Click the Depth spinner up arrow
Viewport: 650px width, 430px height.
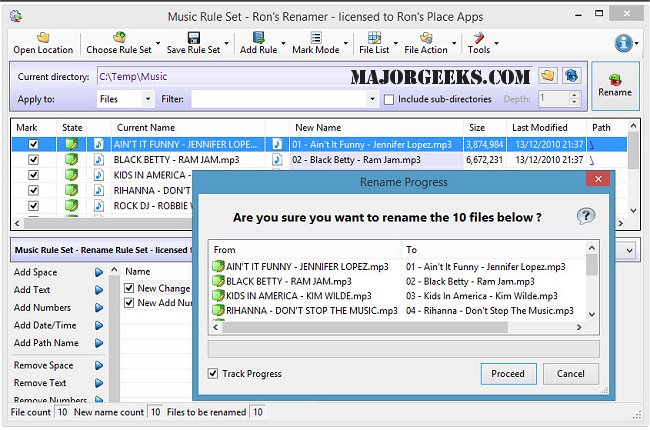(x=574, y=95)
